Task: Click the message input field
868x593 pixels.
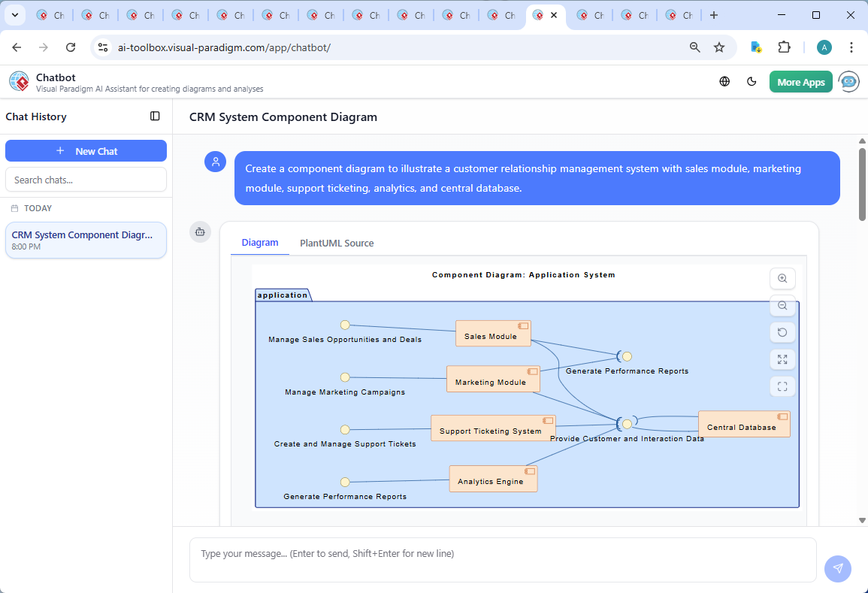Action: pos(502,553)
